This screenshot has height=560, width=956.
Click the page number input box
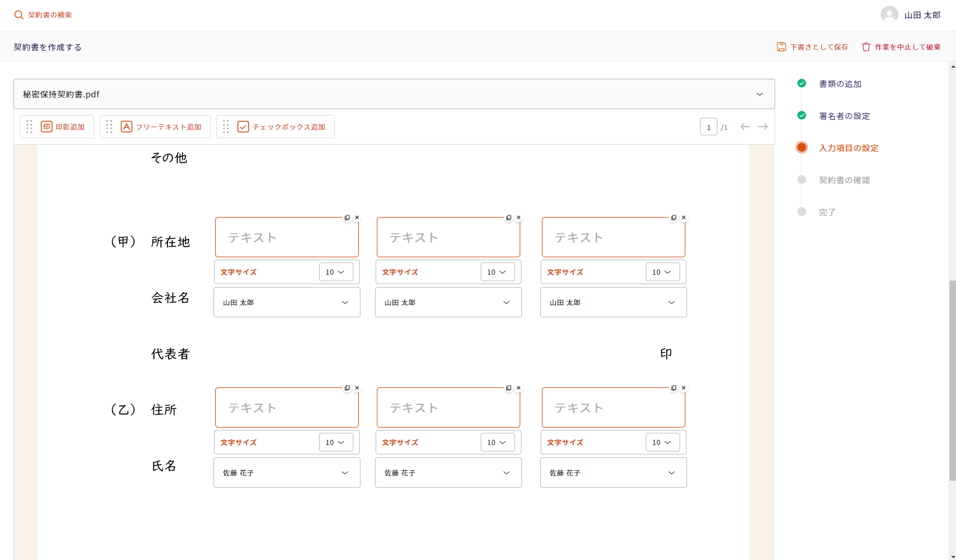pyautogui.click(x=708, y=127)
